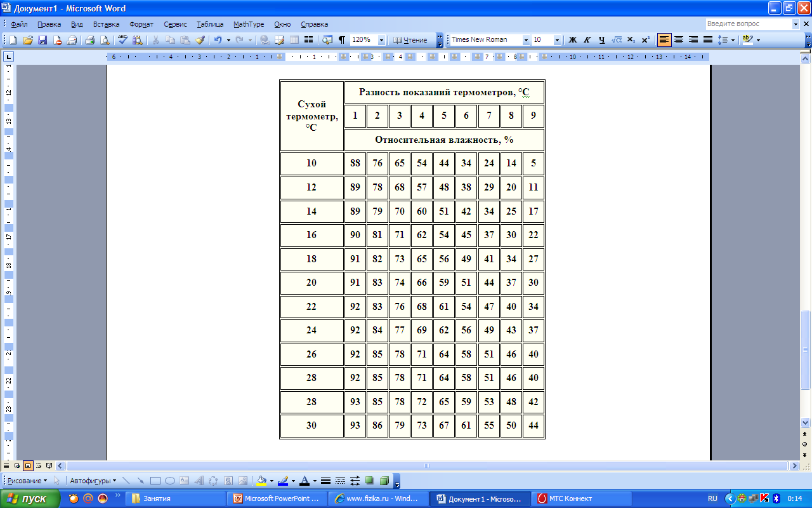Viewport: 812px width, 508px height.
Task: Open the Правка menu
Action: pos(49,24)
